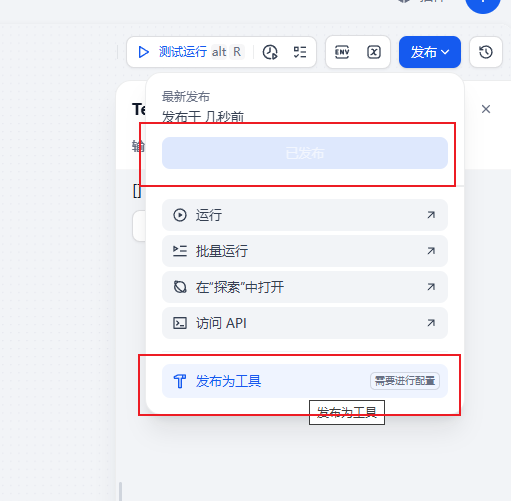Click external arrow on 探索 row
Viewport: 511px width, 501px height.
(x=431, y=287)
